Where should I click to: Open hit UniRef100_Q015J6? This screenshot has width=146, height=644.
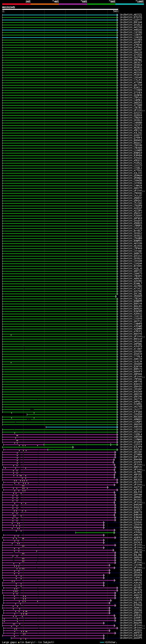[x=131, y=449]
